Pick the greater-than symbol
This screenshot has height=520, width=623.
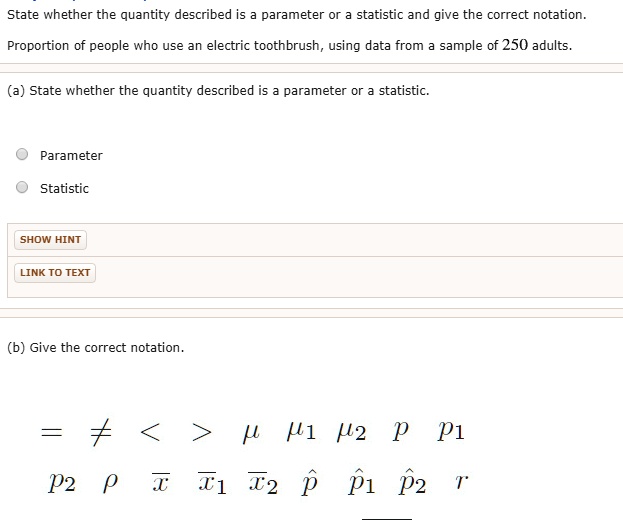click(x=201, y=433)
